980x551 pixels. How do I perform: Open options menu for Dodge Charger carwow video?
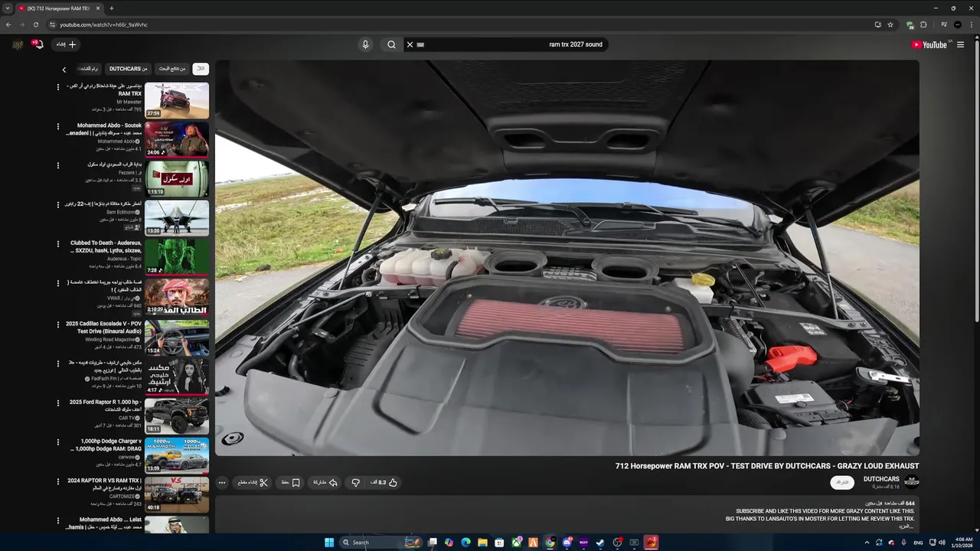pyautogui.click(x=57, y=442)
